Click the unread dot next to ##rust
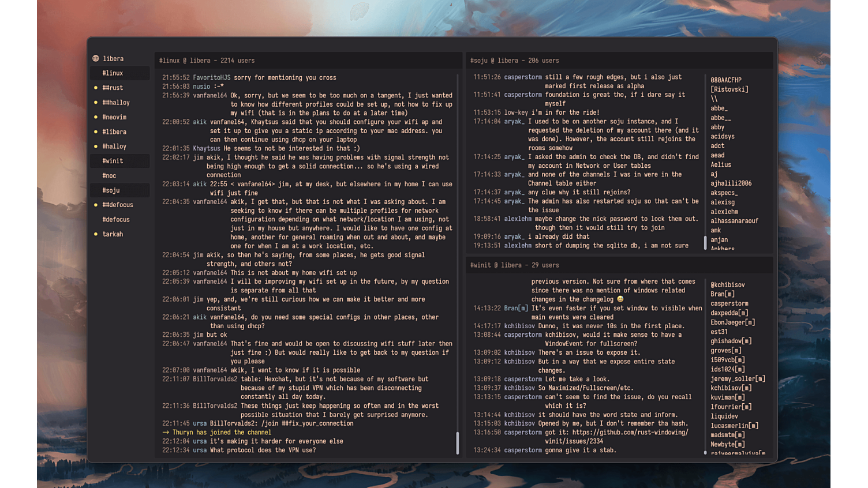The height and width of the screenshot is (488, 868). (x=96, y=87)
